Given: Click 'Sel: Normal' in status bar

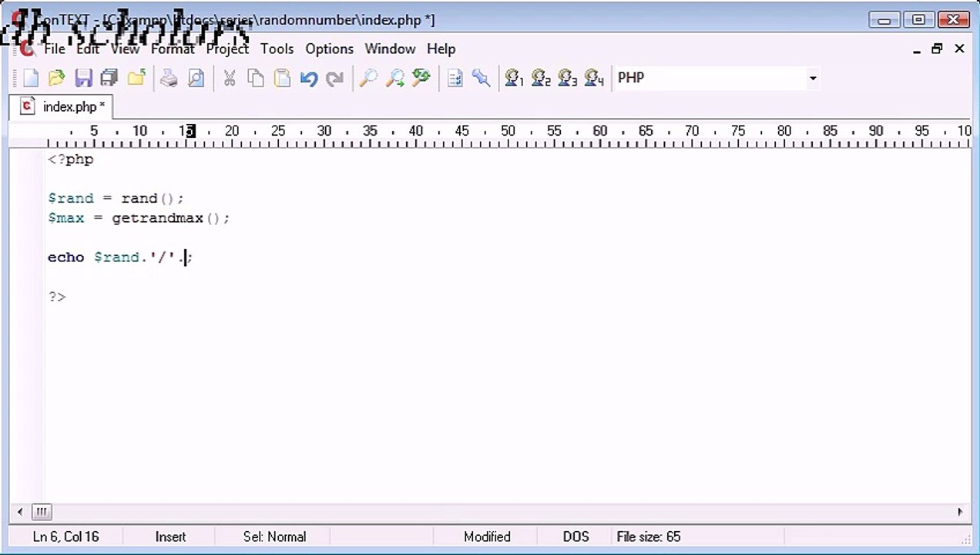Looking at the screenshot, I should click(274, 536).
